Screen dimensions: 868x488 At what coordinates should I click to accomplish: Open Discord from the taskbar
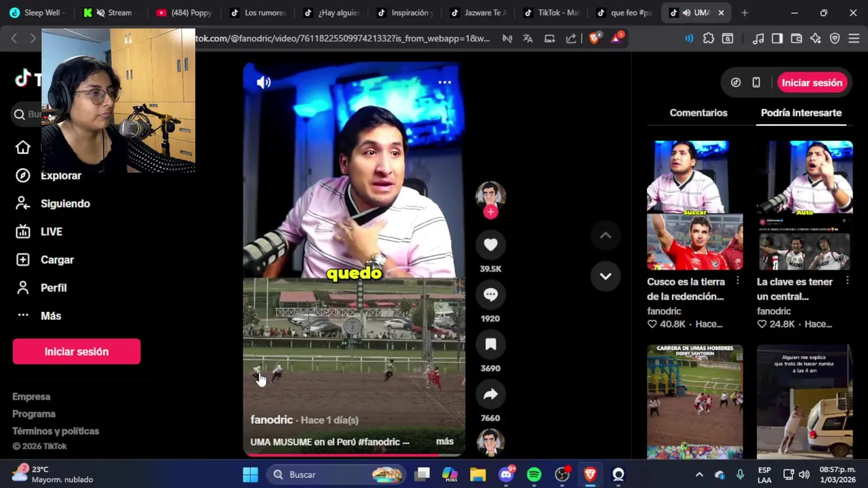click(506, 474)
